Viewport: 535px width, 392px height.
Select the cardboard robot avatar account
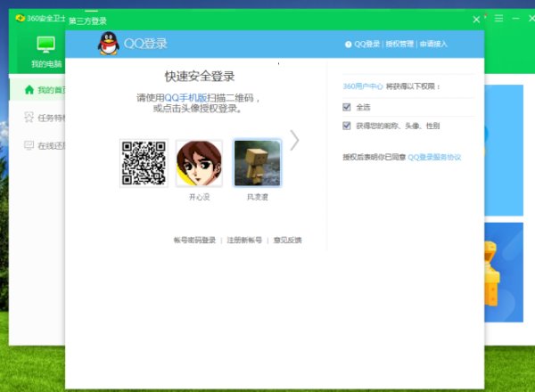click(x=258, y=163)
